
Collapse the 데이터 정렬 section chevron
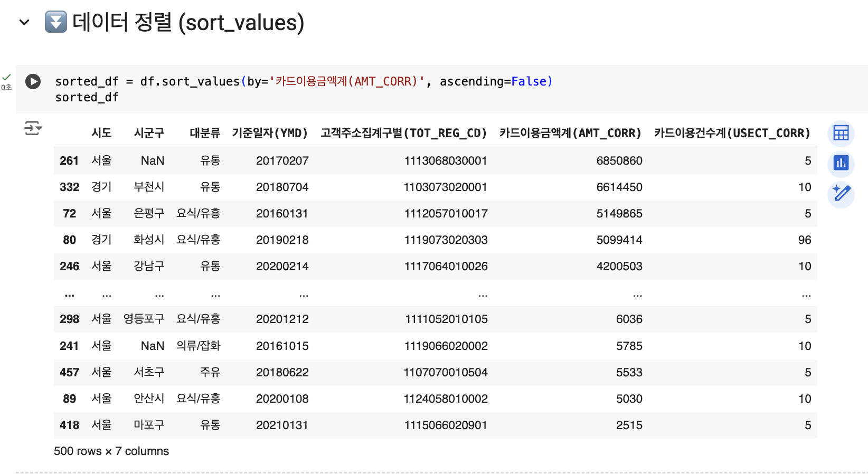(x=24, y=22)
